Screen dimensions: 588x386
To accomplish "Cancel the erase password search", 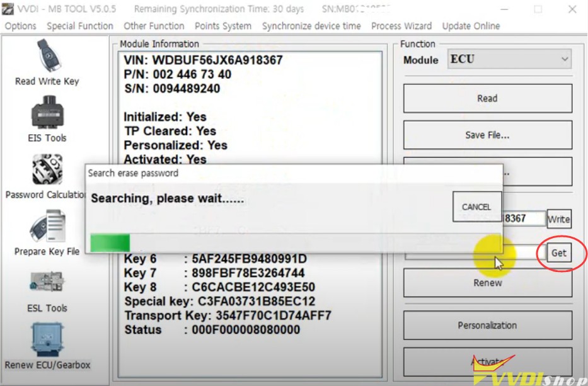I will (x=476, y=207).
